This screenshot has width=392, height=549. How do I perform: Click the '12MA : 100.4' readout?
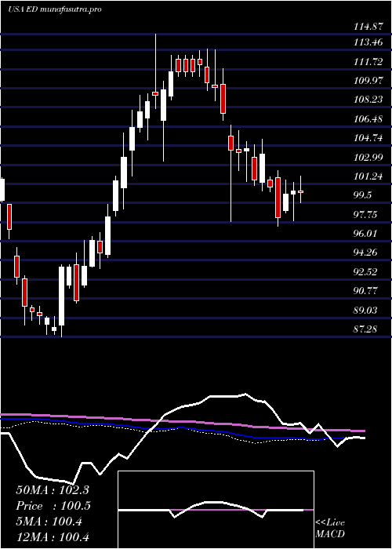point(52,536)
